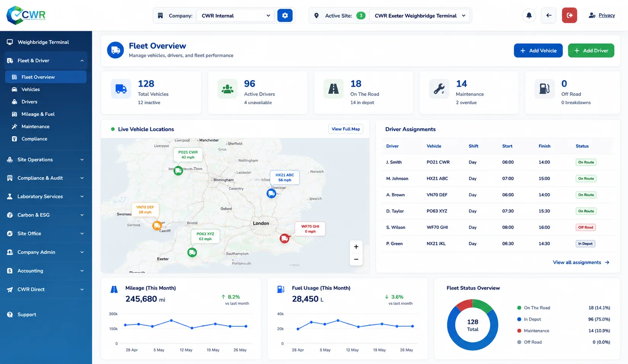Click the back arrow icon in header
This screenshot has width=628, height=364.
click(549, 16)
